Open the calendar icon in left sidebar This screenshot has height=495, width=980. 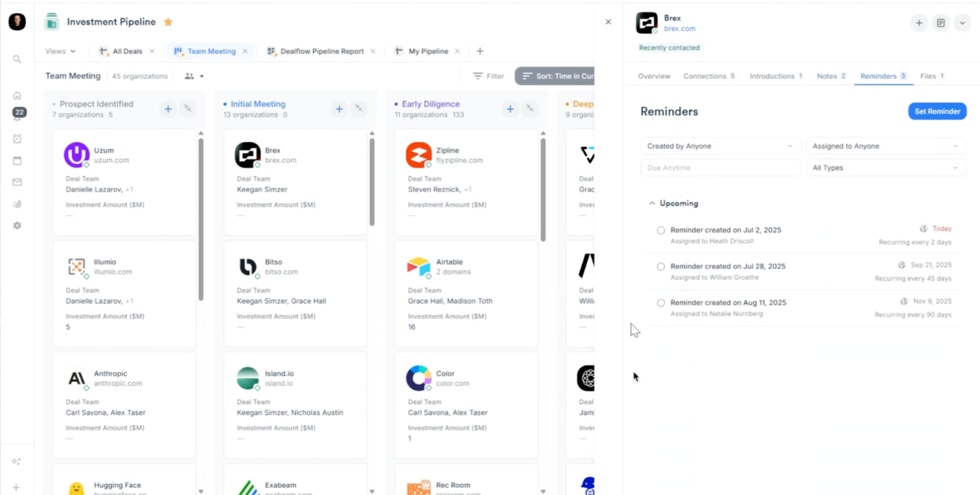coord(17,161)
